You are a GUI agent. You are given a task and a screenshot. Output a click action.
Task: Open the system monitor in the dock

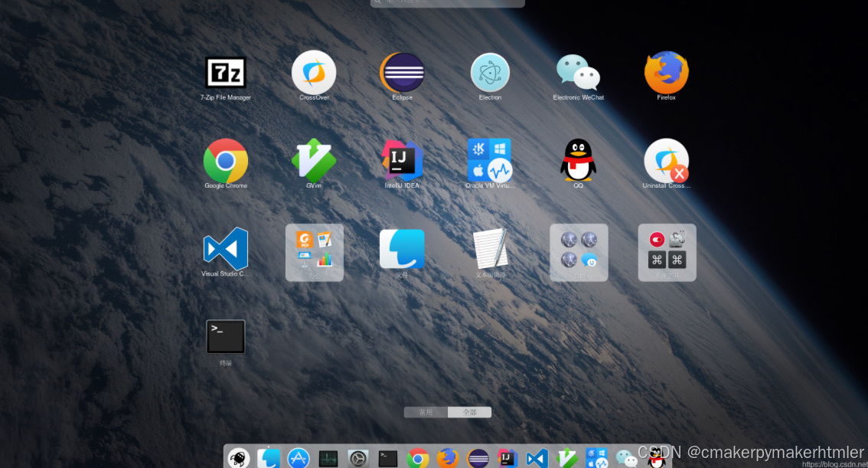coord(328,459)
